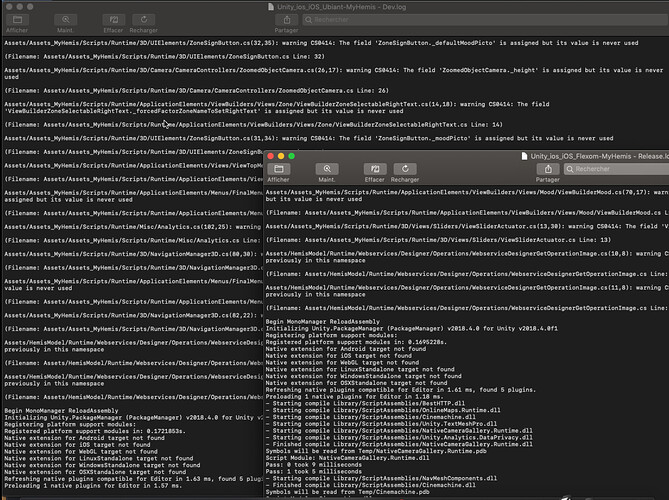Click ZoomedObjectCamera._height warning line in Dev.log
The width and height of the screenshot is (669, 500).
334,74
